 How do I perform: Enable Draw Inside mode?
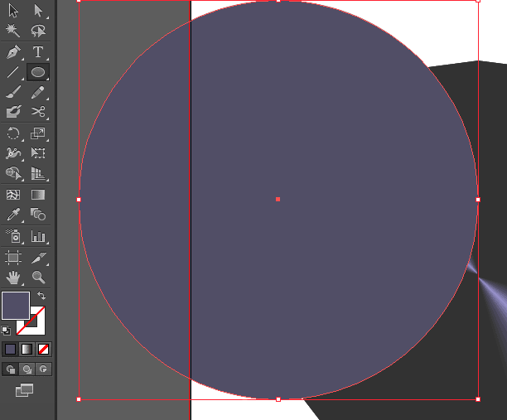point(43,369)
